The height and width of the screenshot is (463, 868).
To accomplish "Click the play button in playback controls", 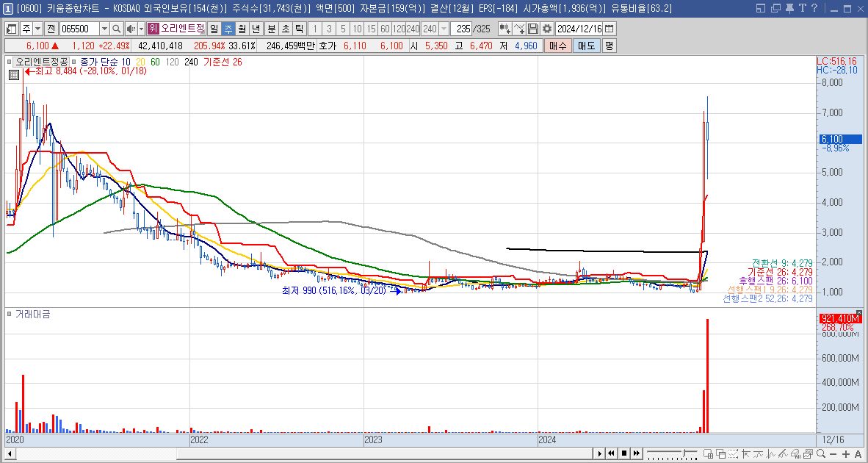I will 599,454.
